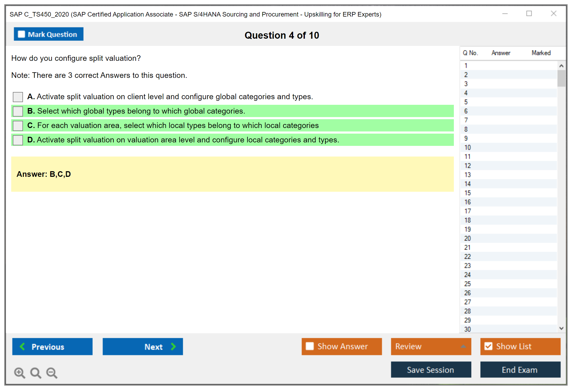Image resolution: width=574 pixels, height=392 pixels.
Task: Click the green right arrow on Next
Action: point(173,346)
